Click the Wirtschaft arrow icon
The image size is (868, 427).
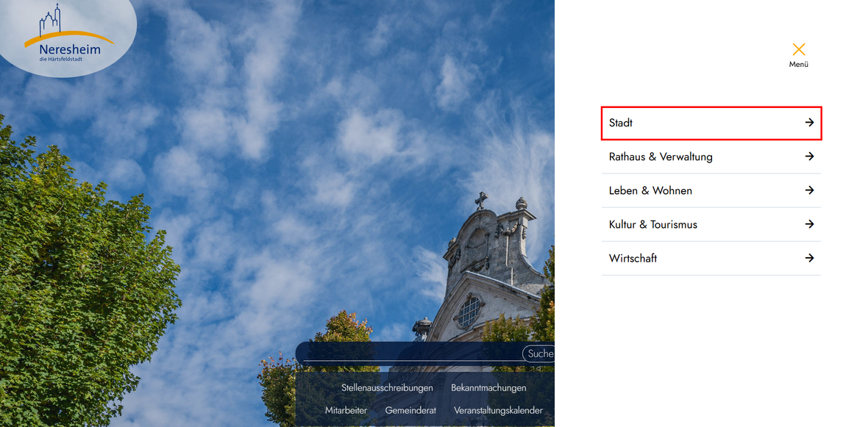click(809, 258)
